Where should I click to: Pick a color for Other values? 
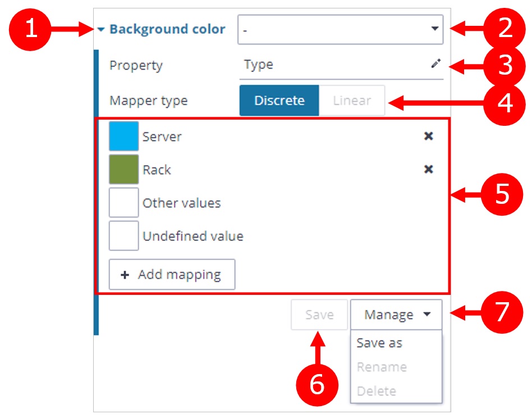(x=123, y=203)
